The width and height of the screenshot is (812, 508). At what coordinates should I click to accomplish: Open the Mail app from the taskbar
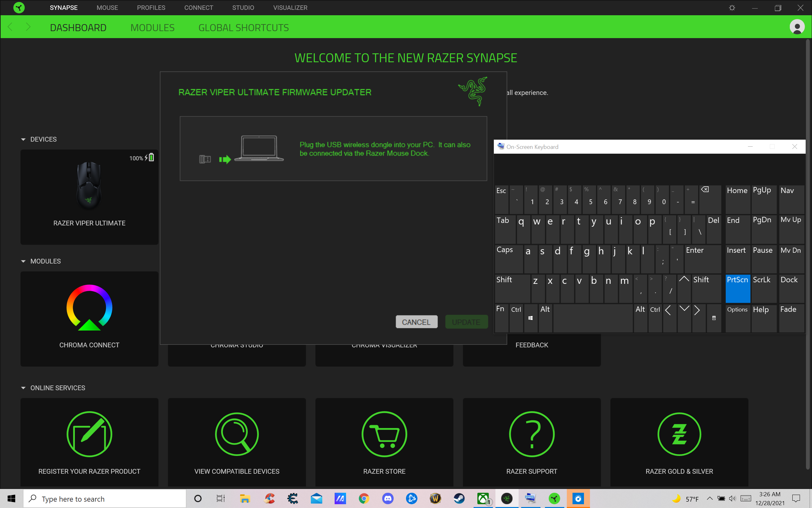[x=317, y=498]
